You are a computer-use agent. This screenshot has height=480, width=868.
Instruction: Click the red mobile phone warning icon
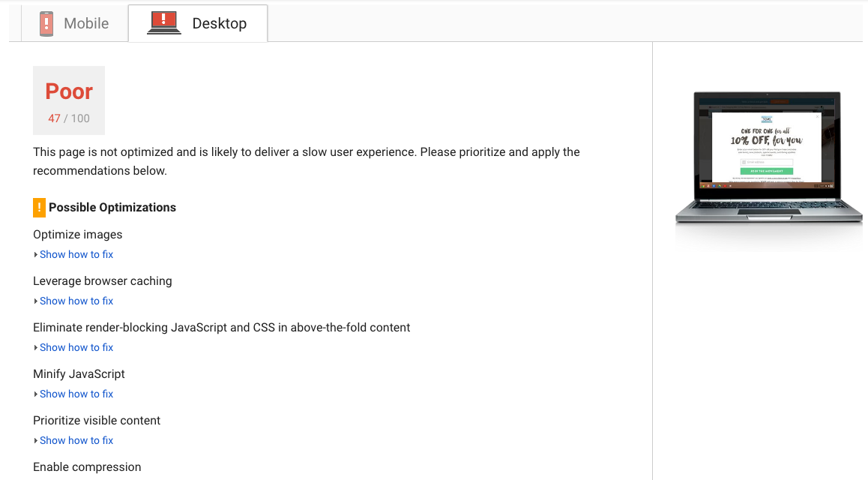click(46, 24)
